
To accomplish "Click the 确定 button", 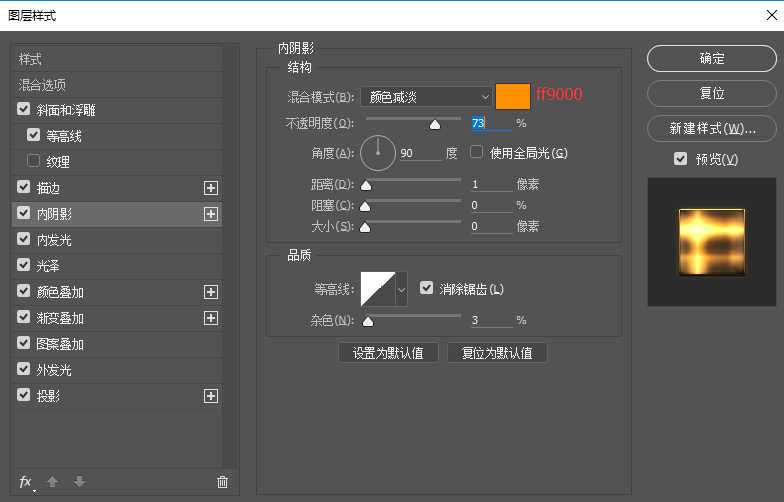I will [x=711, y=59].
